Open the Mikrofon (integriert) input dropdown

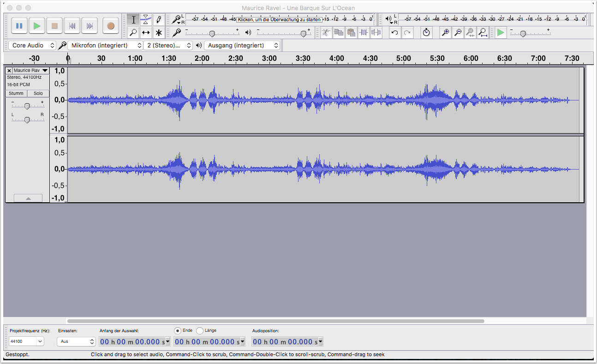(x=106, y=46)
